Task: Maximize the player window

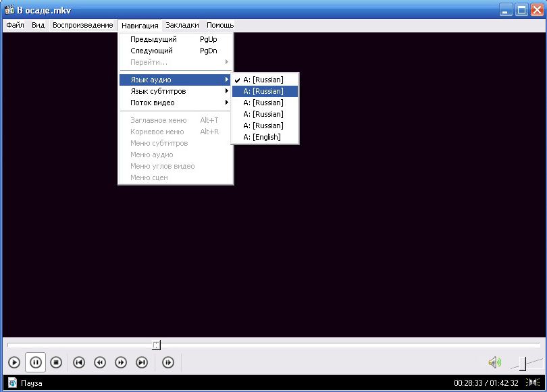Action: (522, 9)
